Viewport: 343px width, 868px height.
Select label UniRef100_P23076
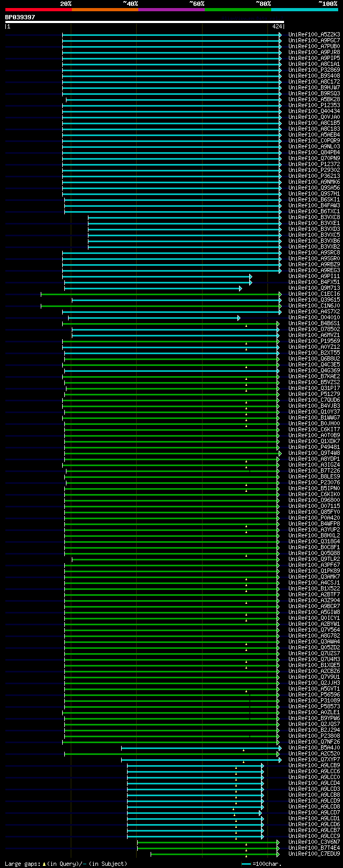[314, 483]
